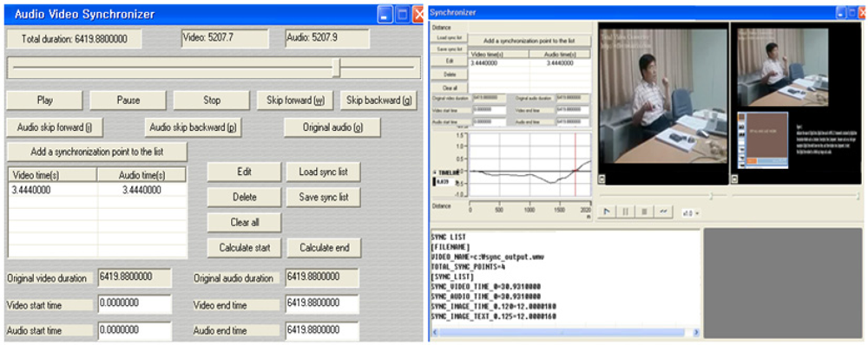The width and height of the screenshot is (868, 345).
Task: Click Clear all in the Synchronizer window
Action: coord(450,88)
